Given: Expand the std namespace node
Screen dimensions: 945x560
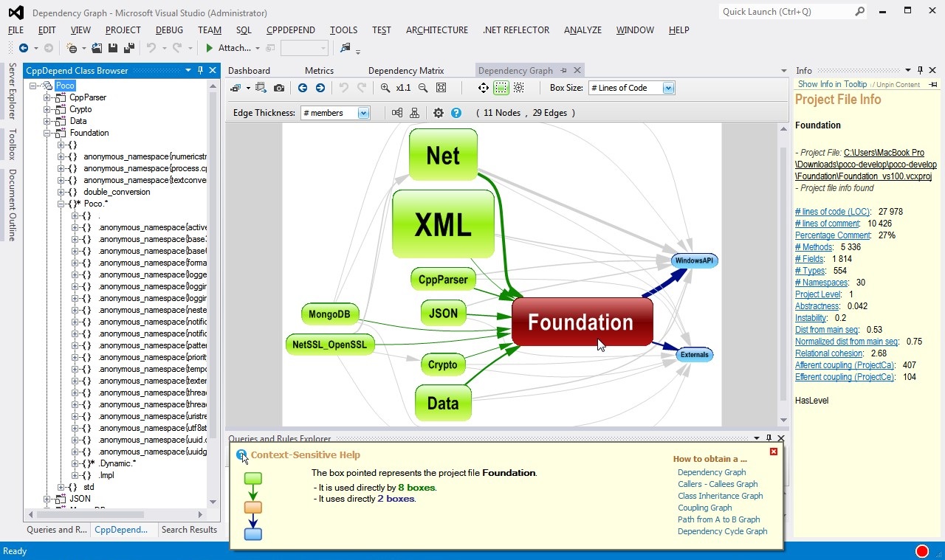Looking at the screenshot, I should [x=61, y=487].
